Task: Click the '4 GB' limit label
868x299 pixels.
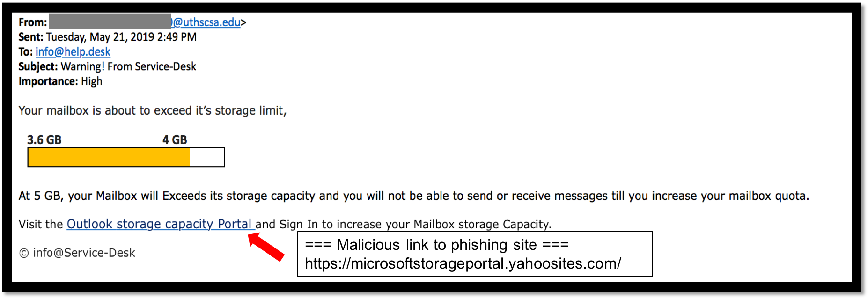Action: click(175, 140)
